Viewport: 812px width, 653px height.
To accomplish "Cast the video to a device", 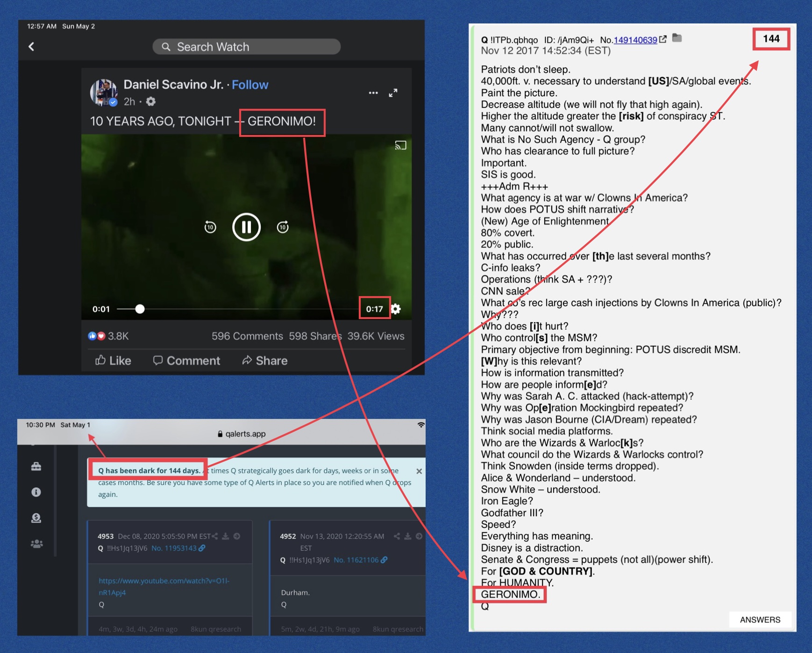I will click(400, 145).
